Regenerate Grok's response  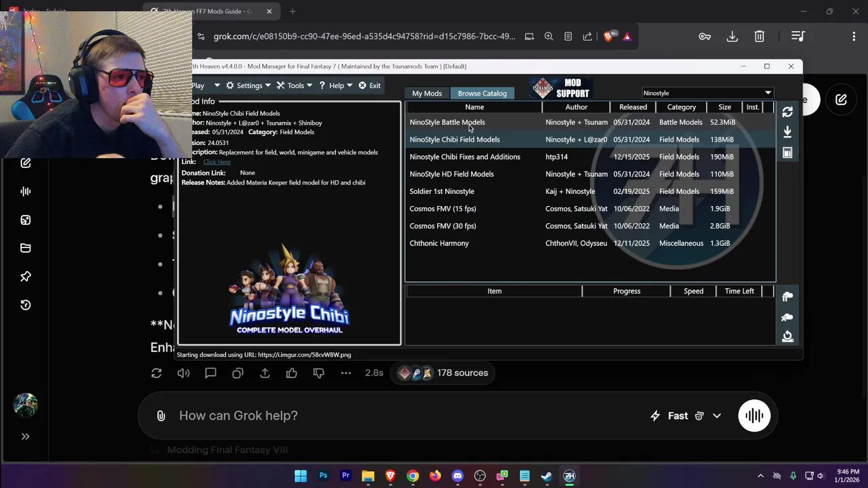coord(157,373)
